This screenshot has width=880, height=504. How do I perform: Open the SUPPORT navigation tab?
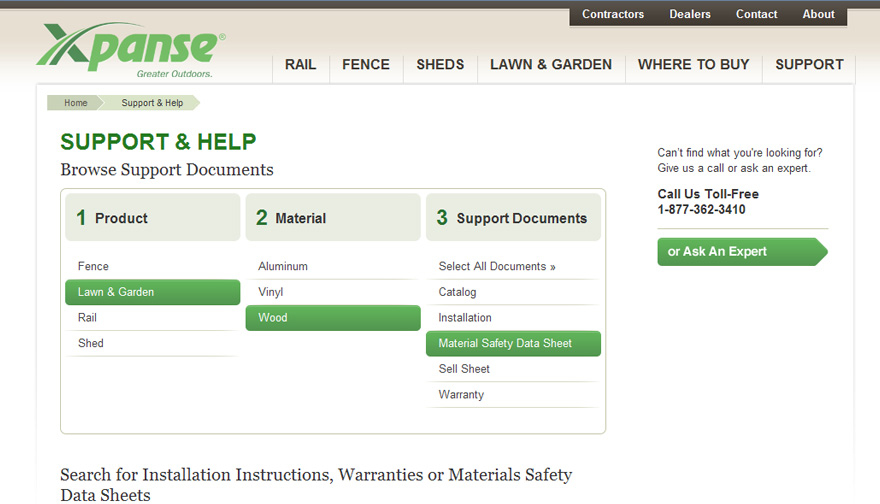[809, 65]
